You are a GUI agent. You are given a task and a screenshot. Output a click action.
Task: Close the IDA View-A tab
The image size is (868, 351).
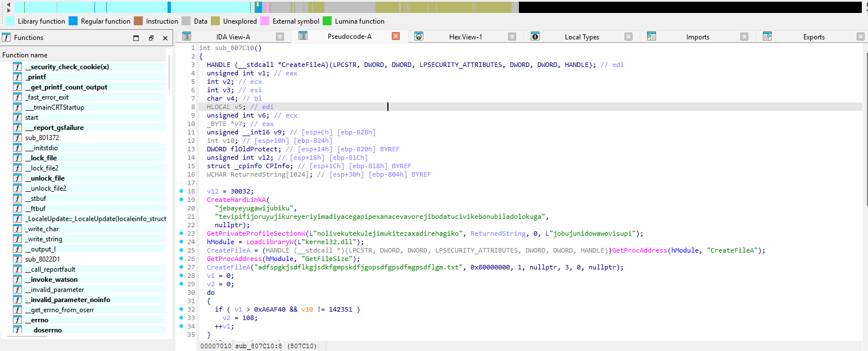pos(280,37)
